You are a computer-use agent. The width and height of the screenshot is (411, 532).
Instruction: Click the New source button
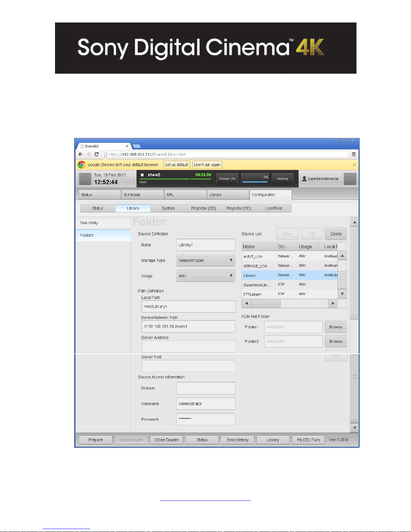click(x=287, y=234)
